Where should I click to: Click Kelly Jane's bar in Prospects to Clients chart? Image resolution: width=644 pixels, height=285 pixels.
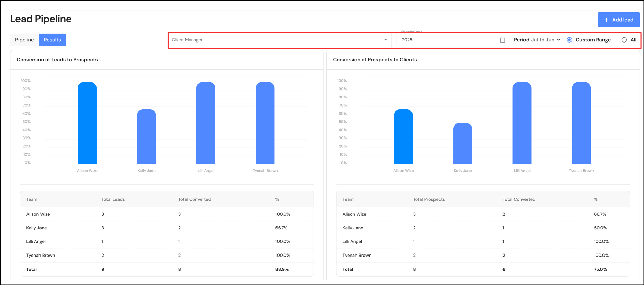[x=463, y=143]
